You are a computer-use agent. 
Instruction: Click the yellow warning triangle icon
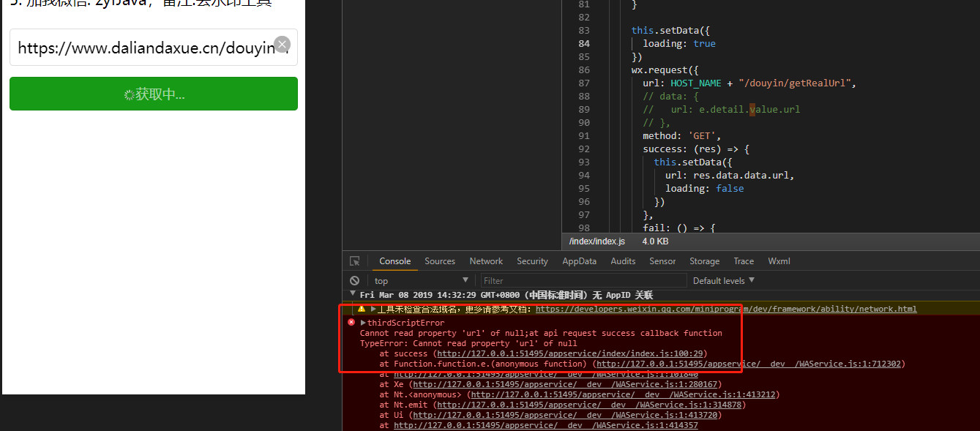[x=361, y=309]
